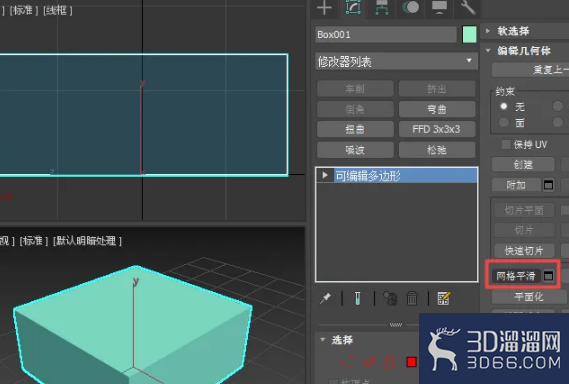Select Polygon sub-object red square icon
The width and height of the screenshot is (569, 384).
coord(412,362)
